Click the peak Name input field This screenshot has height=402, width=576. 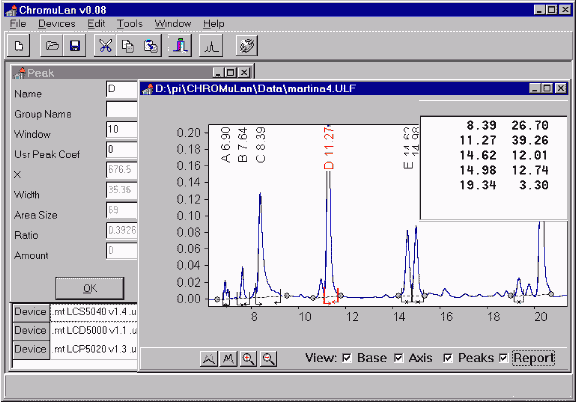tap(122, 89)
